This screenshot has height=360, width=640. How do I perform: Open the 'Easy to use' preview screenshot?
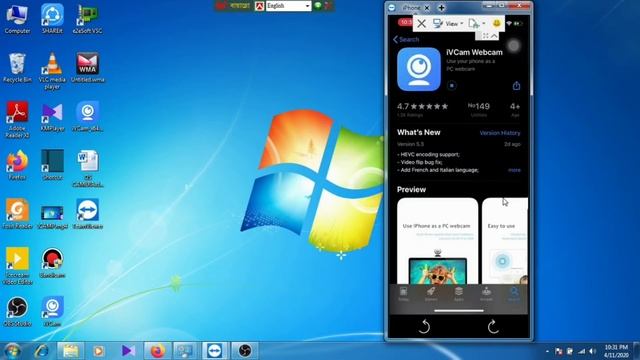[x=505, y=241]
